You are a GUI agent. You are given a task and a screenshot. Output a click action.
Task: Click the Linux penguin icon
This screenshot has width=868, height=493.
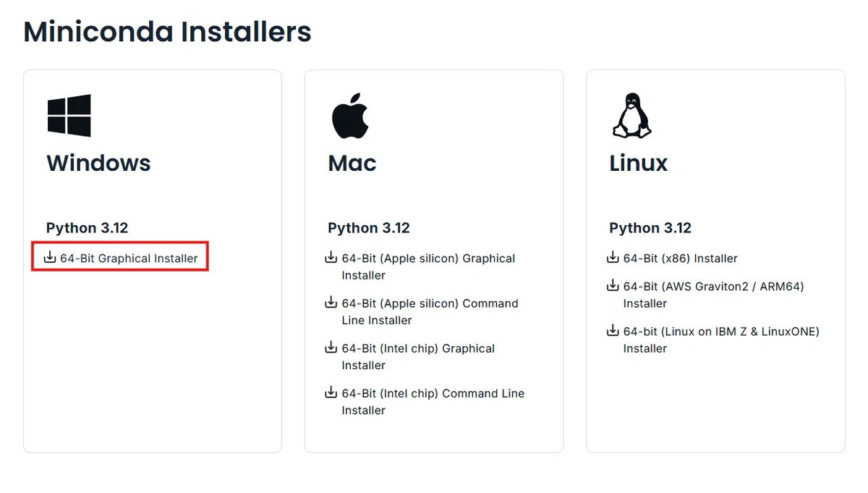[x=631, y=115]
